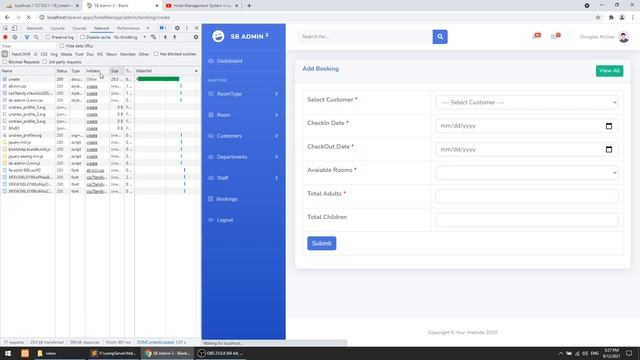Stop recording network log with red button
This screenshot has width=640, height=360.
5,37
